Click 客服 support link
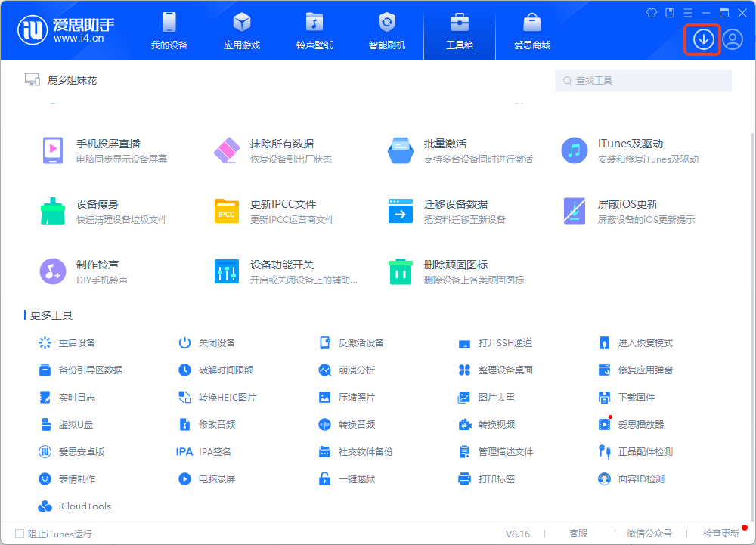This screenshot has width=756, height=545. (x=578, y=534)
